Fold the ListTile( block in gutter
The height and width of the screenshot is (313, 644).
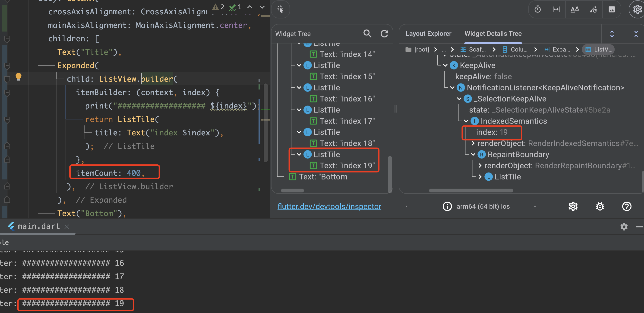[7, 119]
